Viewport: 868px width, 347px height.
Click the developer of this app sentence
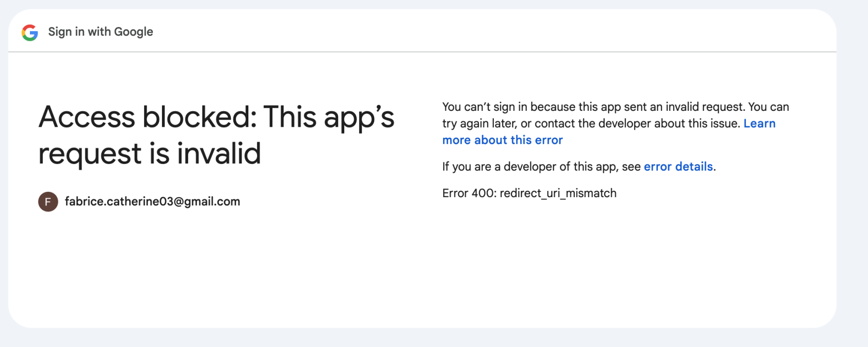(x=579, y=166)
